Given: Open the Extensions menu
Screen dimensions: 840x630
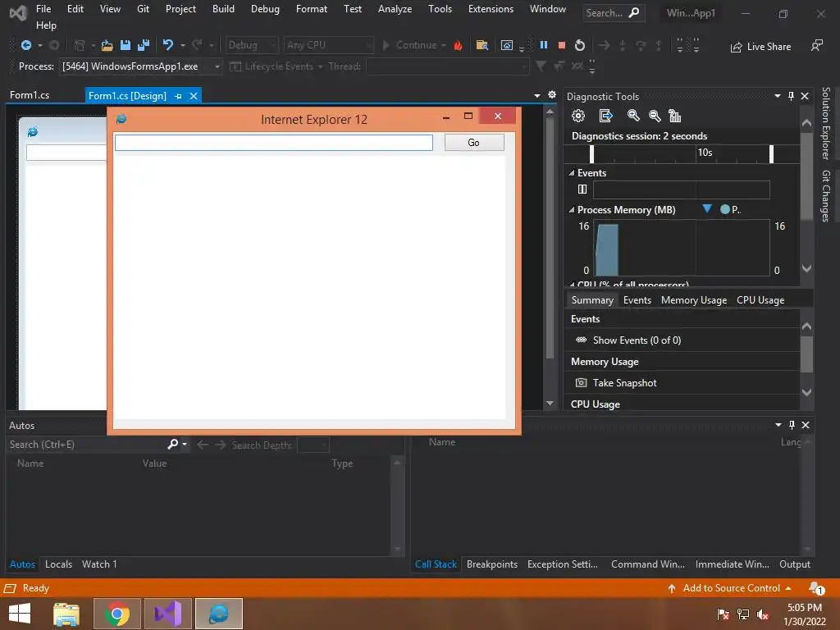Looking at the screenshot, I should (491, 9).
